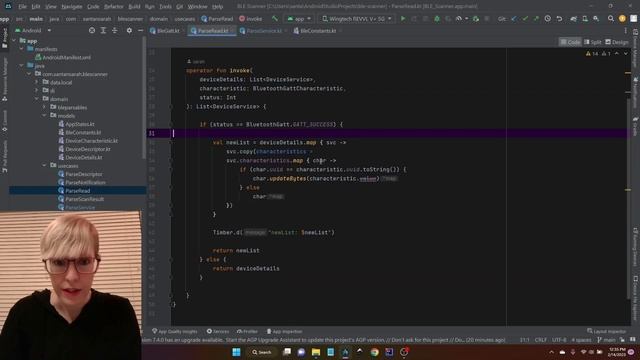Open File Explorer in taskbar

(x=316, y=352)
